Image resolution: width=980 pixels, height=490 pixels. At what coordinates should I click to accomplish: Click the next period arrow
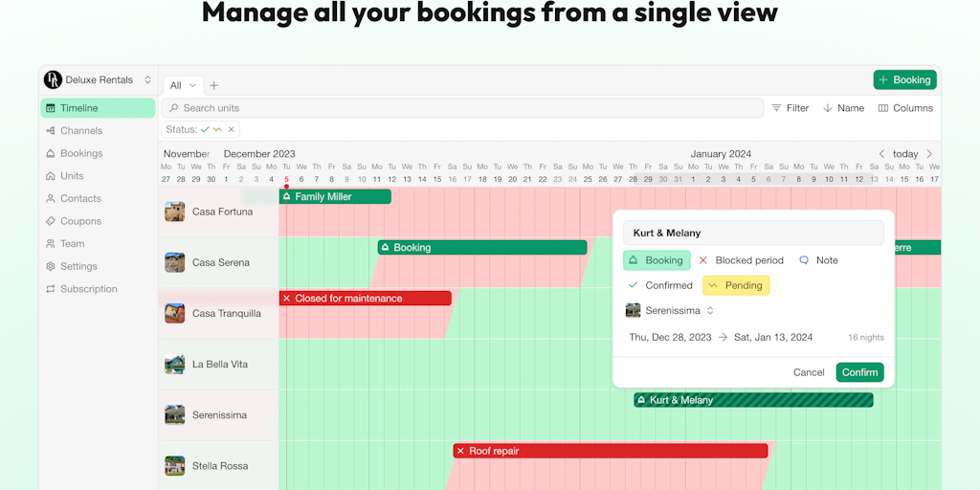pyautogui.click(x=929, y=154)
